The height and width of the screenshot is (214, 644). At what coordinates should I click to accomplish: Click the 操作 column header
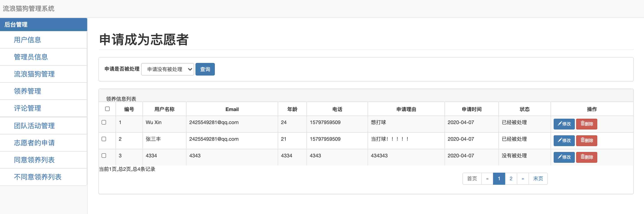pyautogui.click(x=592, y=109)
